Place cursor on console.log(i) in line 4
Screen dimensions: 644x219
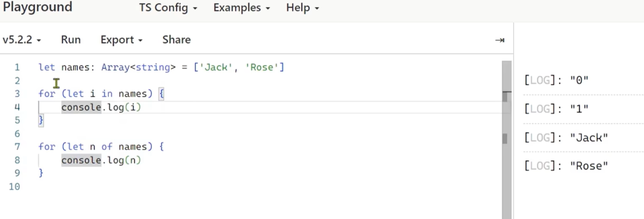101,107
